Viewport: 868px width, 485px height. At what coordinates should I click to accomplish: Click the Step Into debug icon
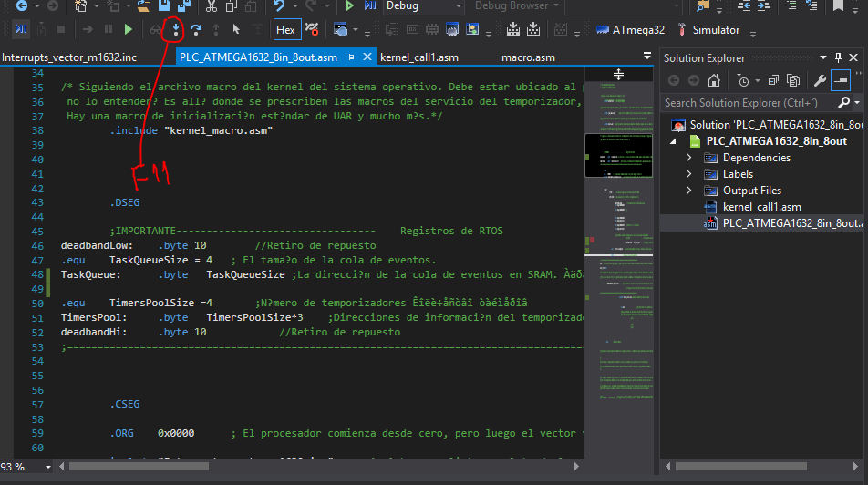click(x=175, y=29)
